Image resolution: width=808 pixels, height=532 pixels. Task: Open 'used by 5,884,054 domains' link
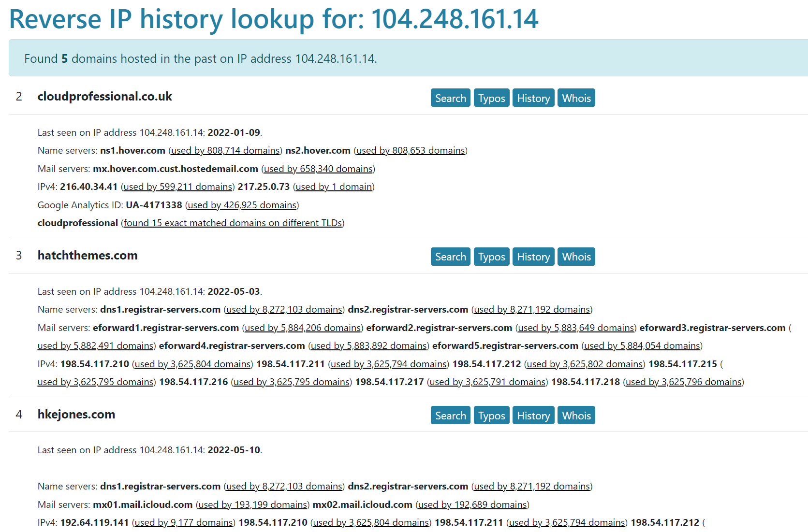[x=642, y=345]
